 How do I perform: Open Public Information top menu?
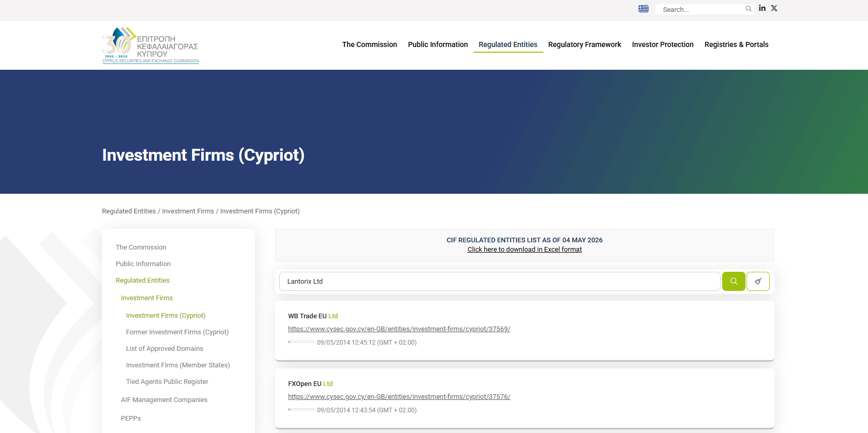(x=438, y=44)
